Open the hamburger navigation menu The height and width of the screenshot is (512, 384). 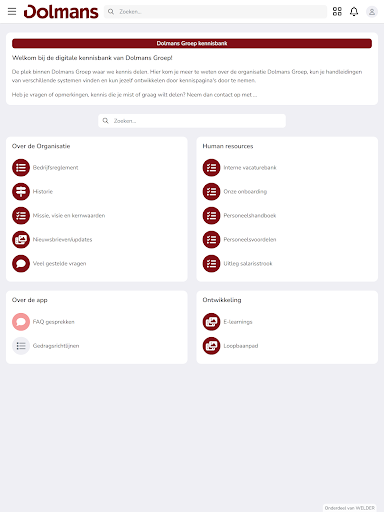[x=12, y=12]
